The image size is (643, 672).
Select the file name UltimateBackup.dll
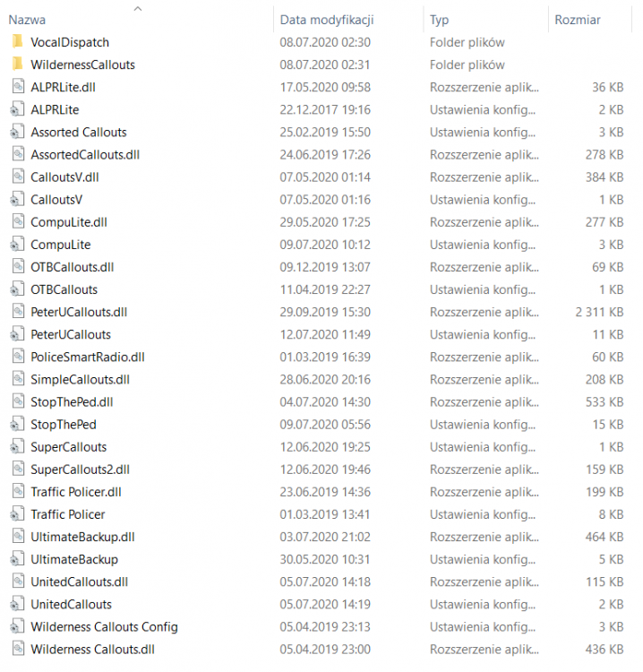[x=82, y=537]
